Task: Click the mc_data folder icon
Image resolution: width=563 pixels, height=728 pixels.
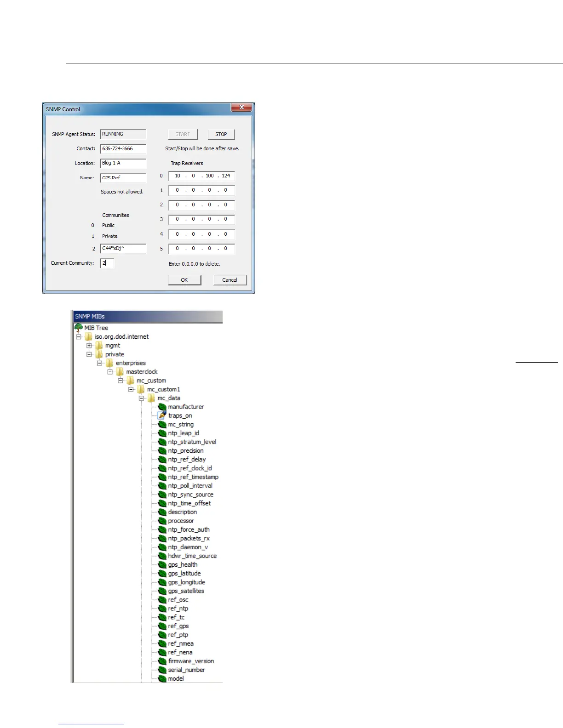Action: point(151,398)
